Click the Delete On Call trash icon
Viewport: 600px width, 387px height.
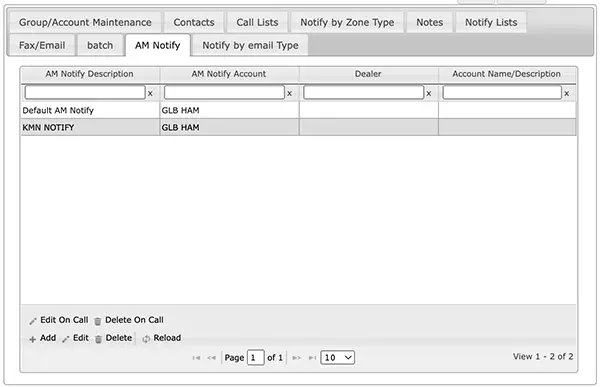98,321
